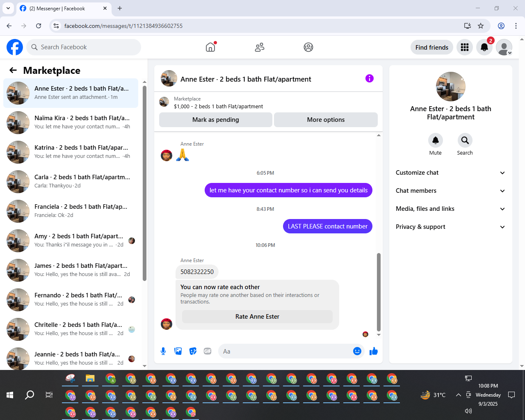Open Chrome menu three-dot icon

point(516,26)
